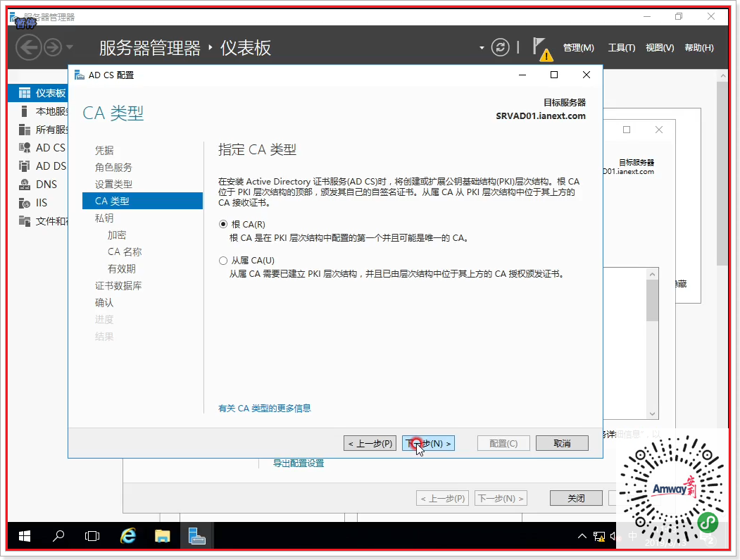Go to 凭据 wizard step
The image size is (740, 560).
(104, 150)
